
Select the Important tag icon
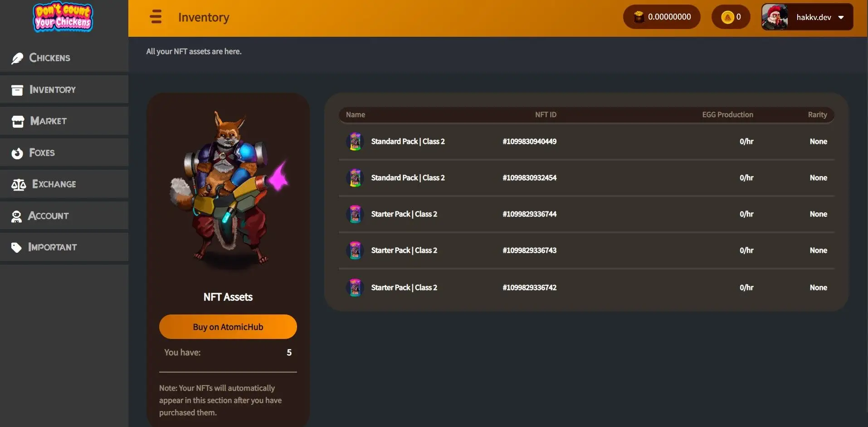(17, 247)
